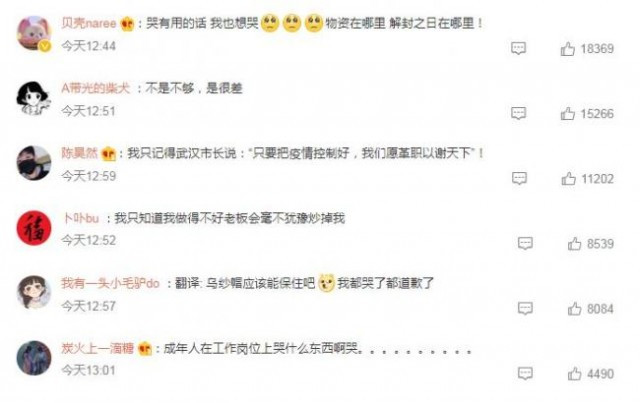
Task: Open 陈昊然's masked-face avatar
Action: (x=34, y=163)
